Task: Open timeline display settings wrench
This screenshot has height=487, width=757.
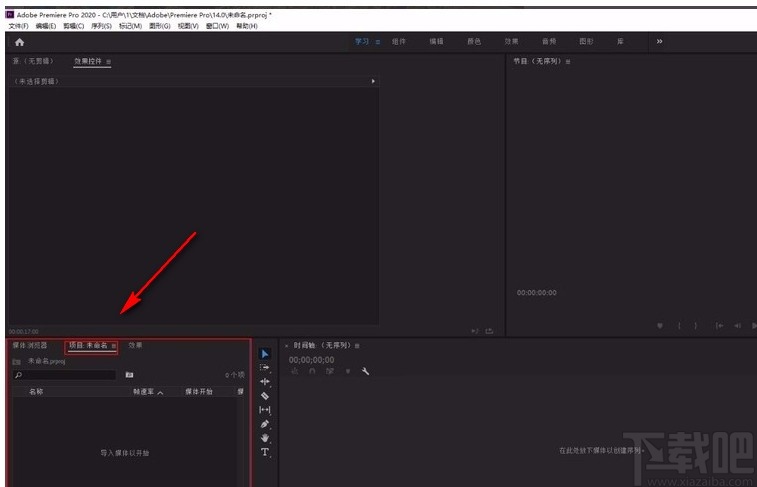Action: tap(365, 371)
